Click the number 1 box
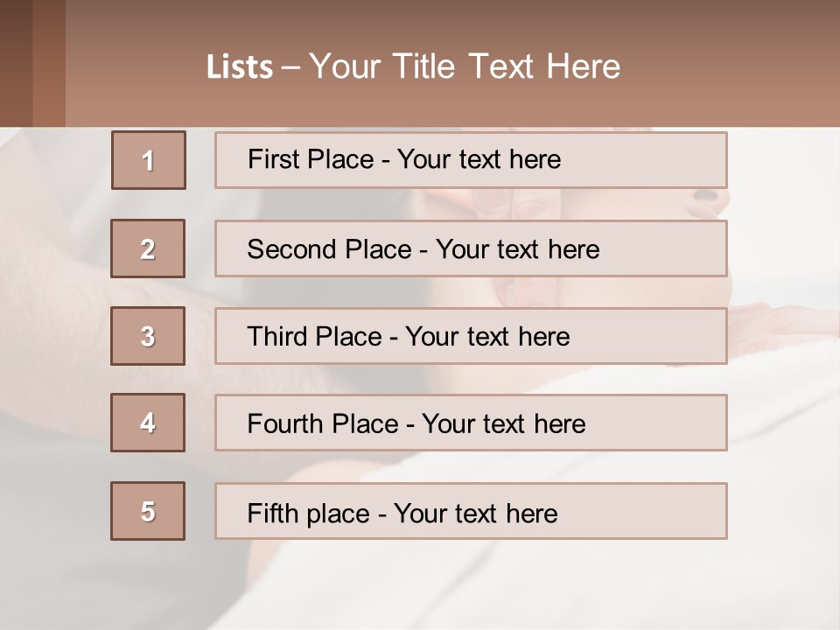 (149, 160)
